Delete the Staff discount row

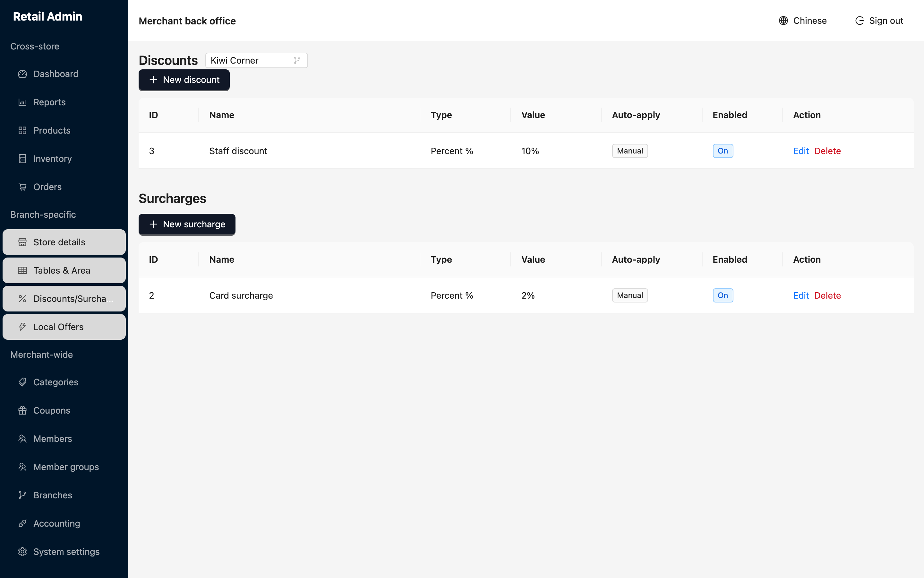click(x=827, y=151)
